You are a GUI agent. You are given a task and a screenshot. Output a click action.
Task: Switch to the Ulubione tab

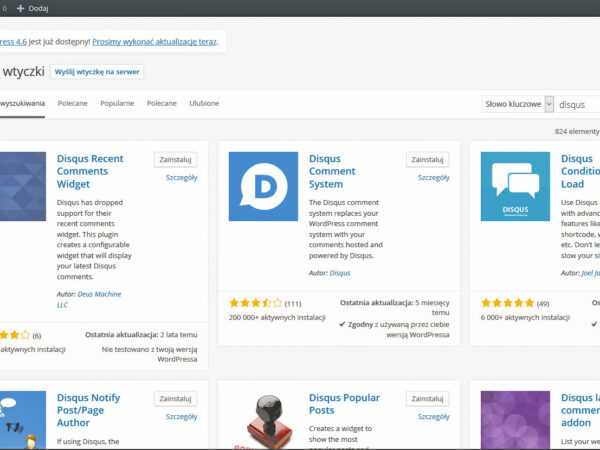coord(204,103)
